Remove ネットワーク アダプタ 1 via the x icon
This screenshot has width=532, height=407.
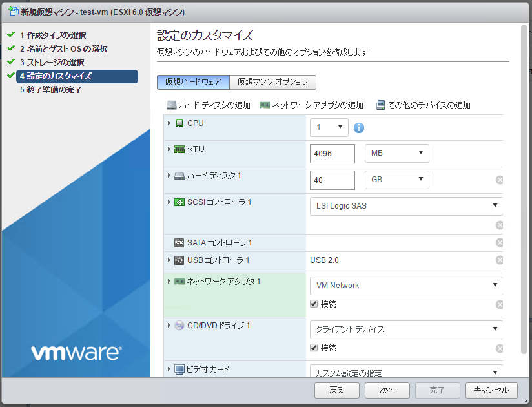[499, 304]
